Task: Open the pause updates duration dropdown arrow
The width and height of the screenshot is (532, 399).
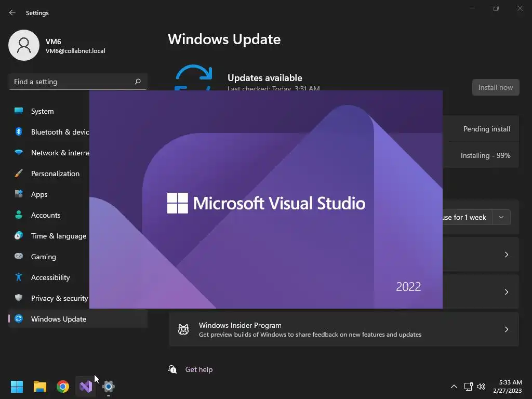Action: (501, 217)
